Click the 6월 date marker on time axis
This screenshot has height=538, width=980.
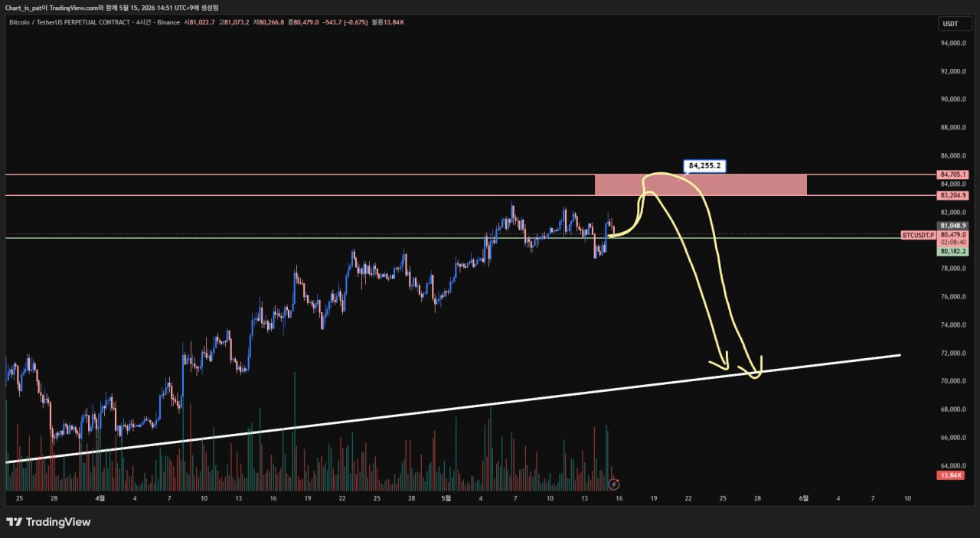pos(803,498)
